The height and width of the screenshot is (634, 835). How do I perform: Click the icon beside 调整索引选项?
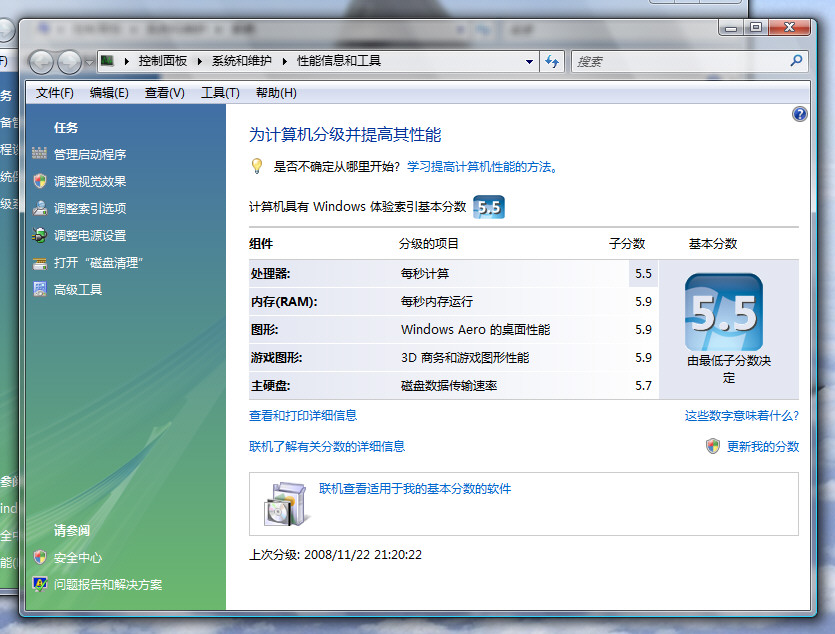pos(40,208)
